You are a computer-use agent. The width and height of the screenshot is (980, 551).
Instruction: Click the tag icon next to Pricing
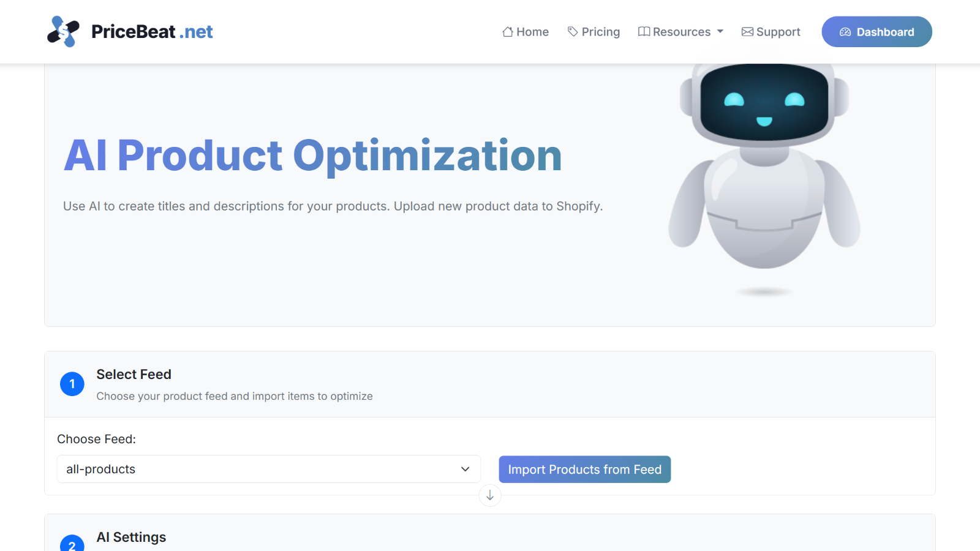[x=572, y=31]
